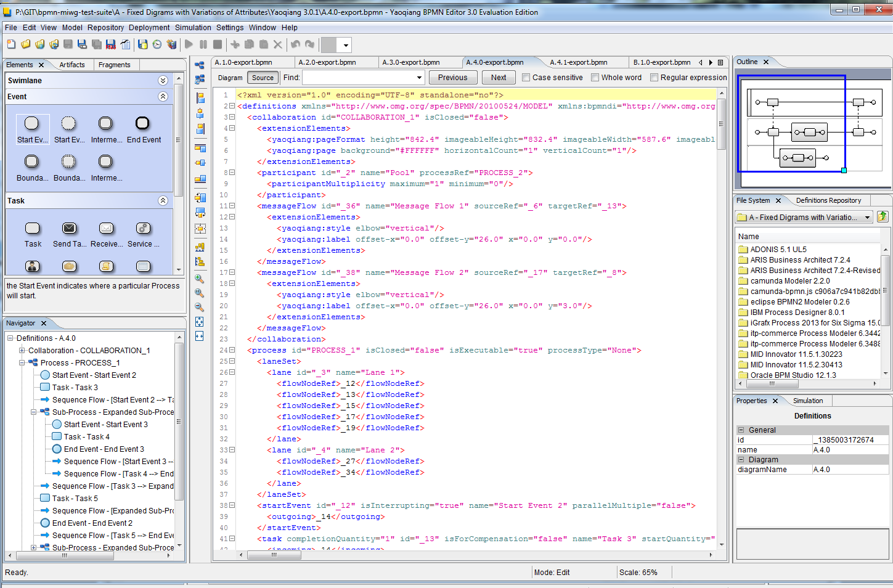Click the new document toolbar icon
This screenshot has height=588, width=893.
11,44
